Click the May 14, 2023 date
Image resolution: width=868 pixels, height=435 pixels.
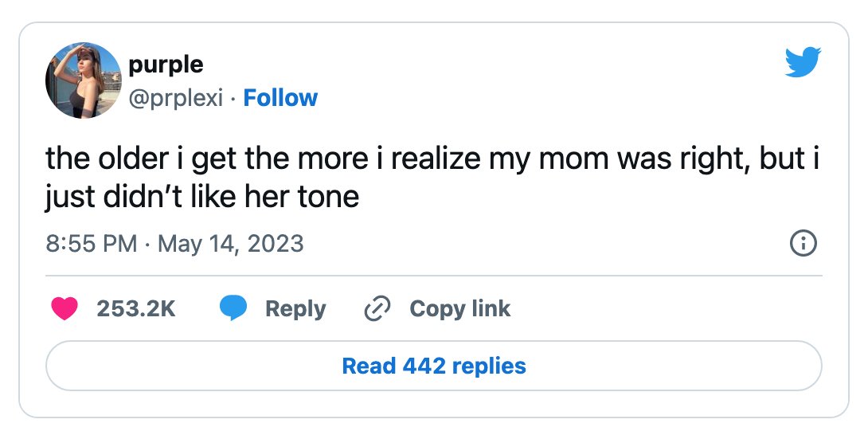[231, 245]
